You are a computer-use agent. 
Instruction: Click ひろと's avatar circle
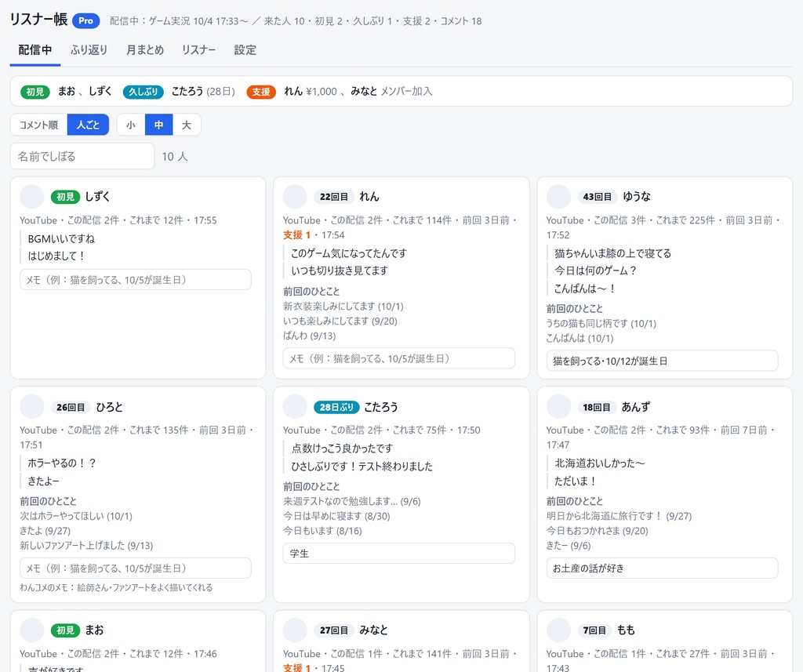[31, 407]
